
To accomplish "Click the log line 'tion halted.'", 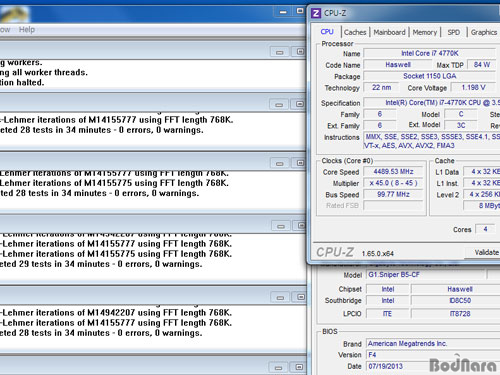I will [22, 82].
